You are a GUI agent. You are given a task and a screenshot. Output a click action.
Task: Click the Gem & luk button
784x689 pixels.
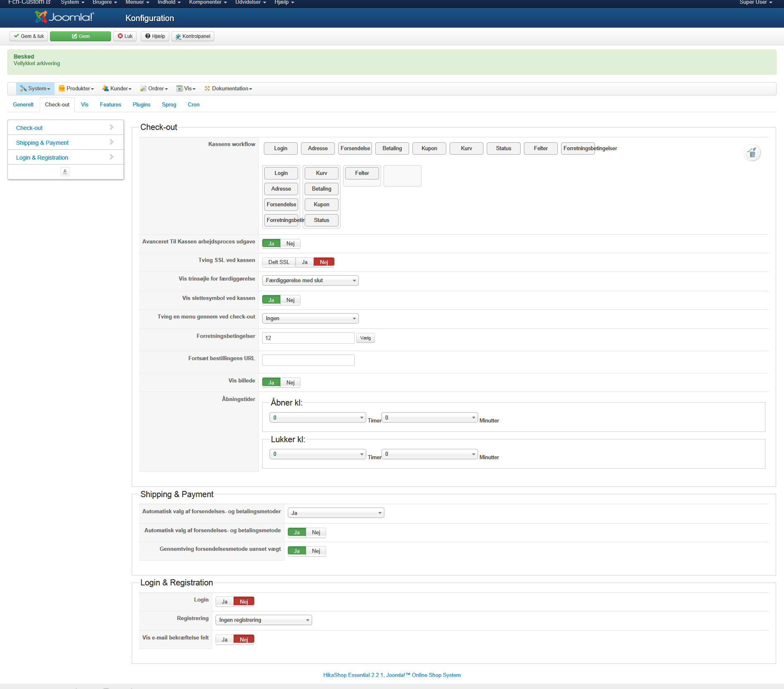click(28, 36)
